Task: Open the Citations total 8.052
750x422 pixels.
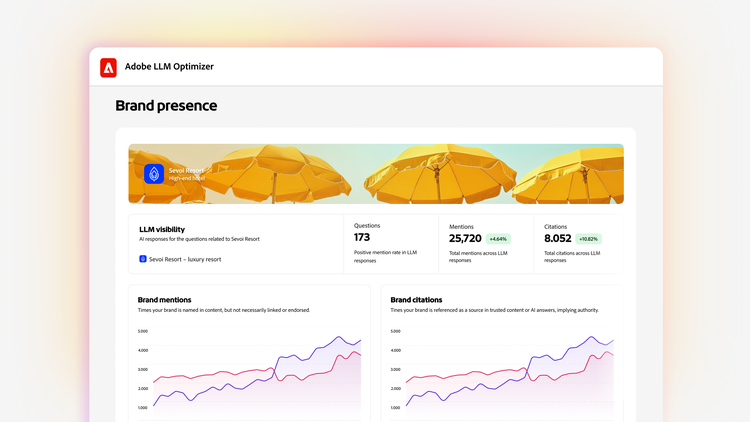Action: (557, 239)
